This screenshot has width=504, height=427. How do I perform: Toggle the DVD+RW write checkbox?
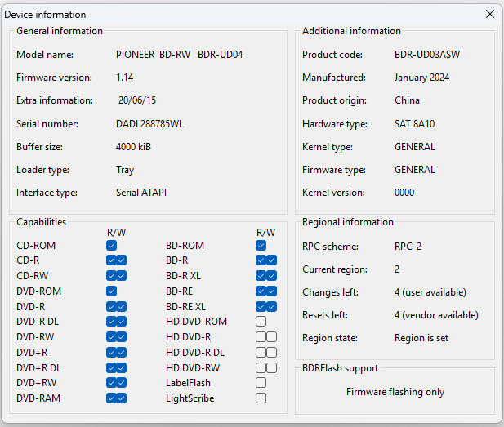(x=122, y=383)
